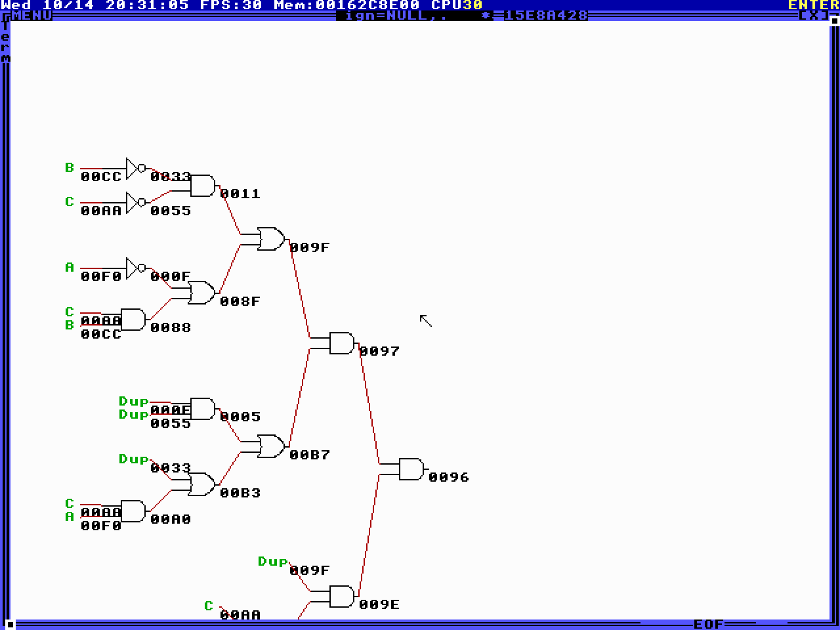Select the AND gate outputting 0097
Image resolution: width=840 pixels, height=630 pixels.
pyautogui.click(x=343, y=343)
